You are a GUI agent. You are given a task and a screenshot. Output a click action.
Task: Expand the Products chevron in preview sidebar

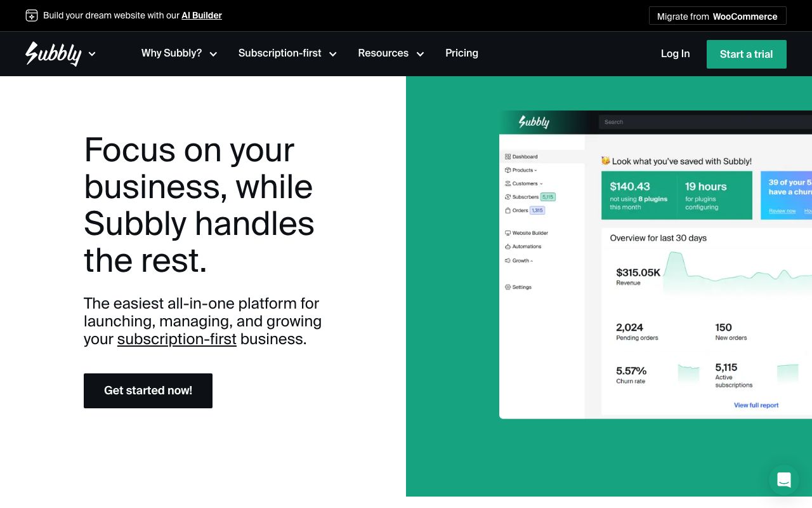point(535,171)
